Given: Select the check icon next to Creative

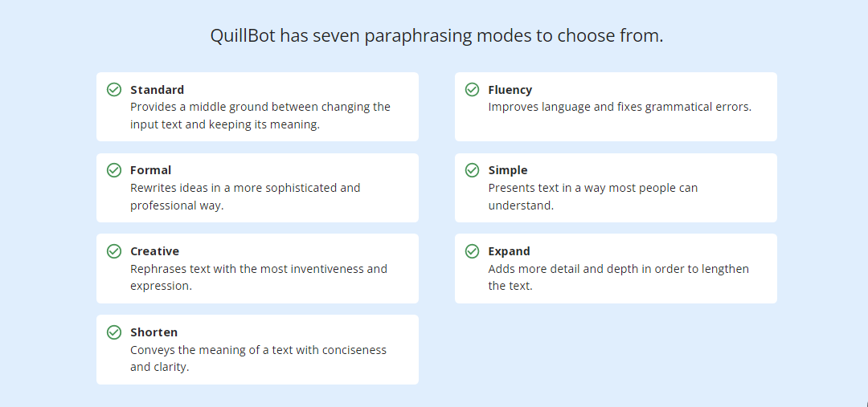Looking at the screenshot, I should coord(114,251).
